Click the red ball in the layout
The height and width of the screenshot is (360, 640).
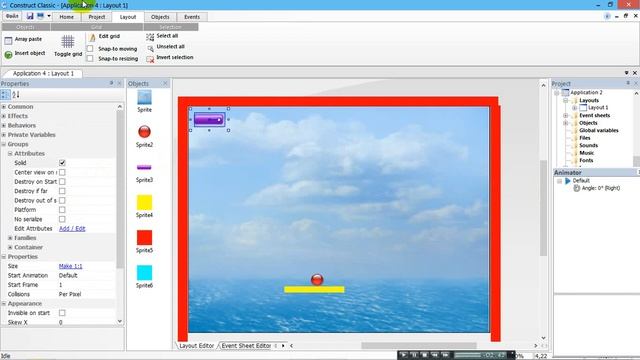[x=317, y=280]
